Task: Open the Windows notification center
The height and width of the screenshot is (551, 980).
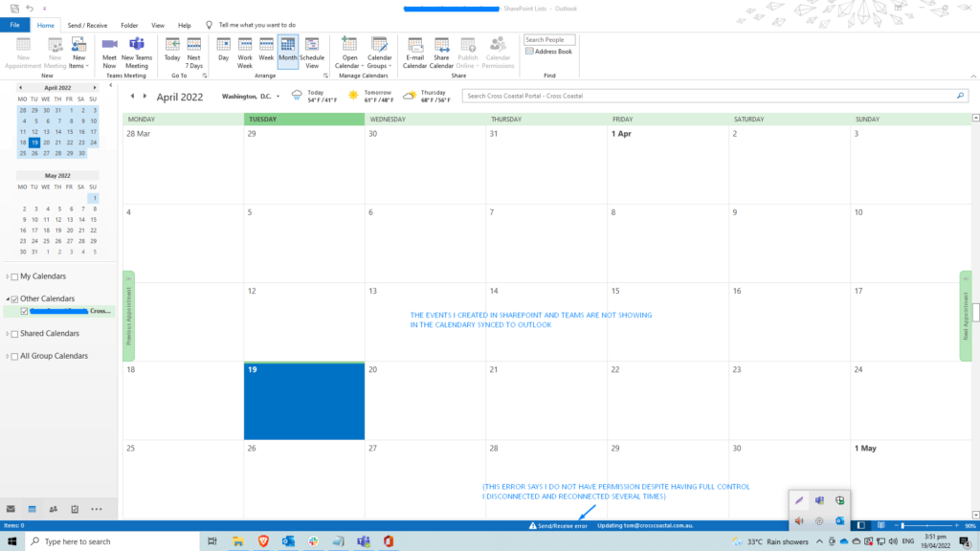Action: pos(965,541)
